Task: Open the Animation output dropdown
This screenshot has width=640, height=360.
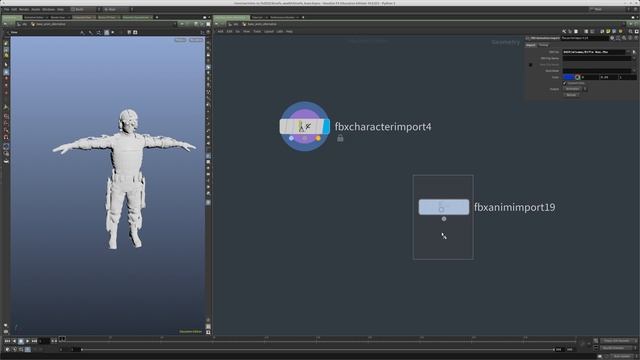Action: coord(575,89)
